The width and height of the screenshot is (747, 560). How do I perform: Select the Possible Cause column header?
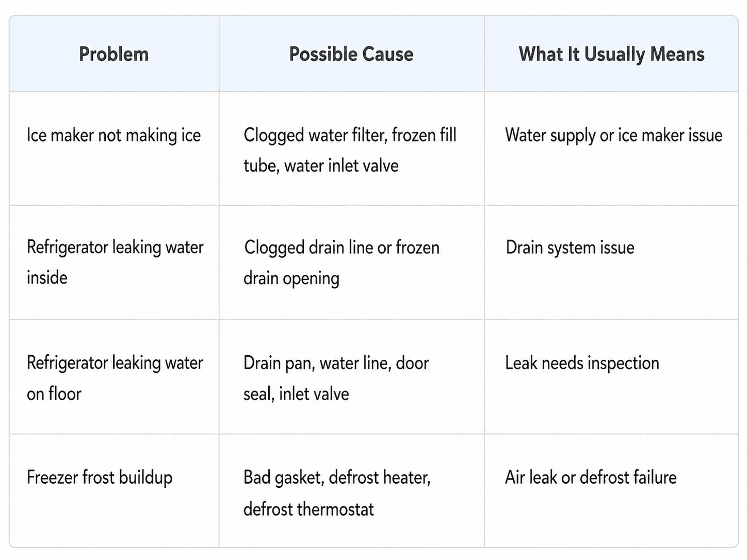pyautogui.click(x=351, y=54)
